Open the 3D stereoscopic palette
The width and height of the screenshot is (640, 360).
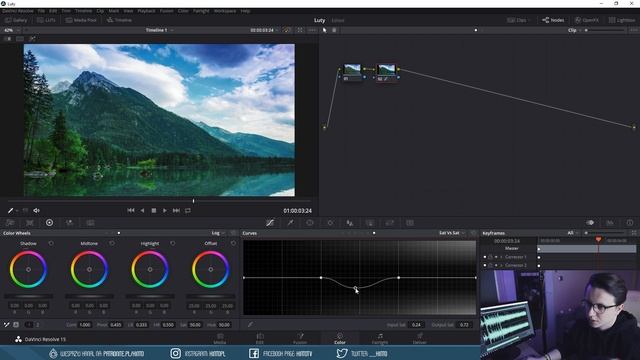pos(410,223)
